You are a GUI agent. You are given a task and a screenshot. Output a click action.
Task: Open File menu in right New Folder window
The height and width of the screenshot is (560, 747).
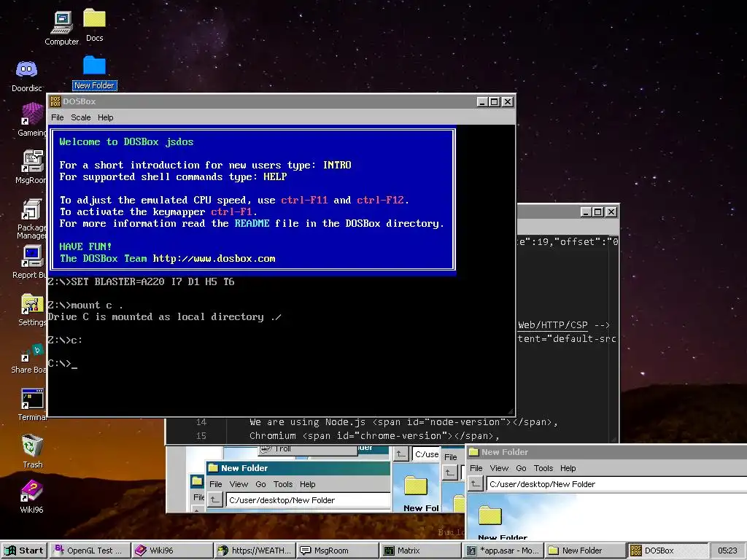click(476, 468)
